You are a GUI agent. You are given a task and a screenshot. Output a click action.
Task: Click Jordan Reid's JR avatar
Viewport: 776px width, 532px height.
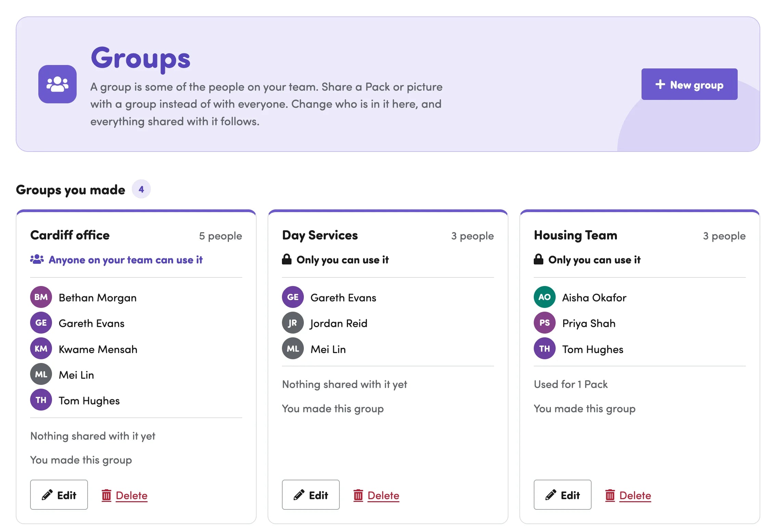(293, 323)
